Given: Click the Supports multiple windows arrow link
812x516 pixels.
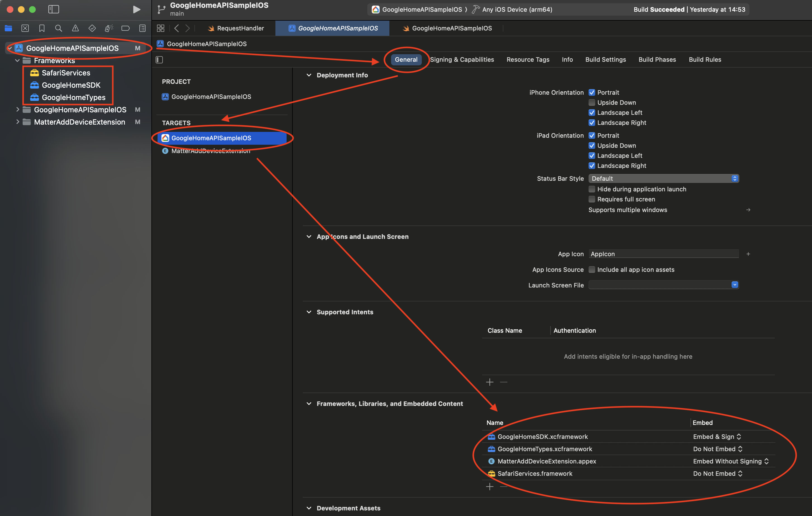Looking at the screenshot, I should click(x=748, y=210).
